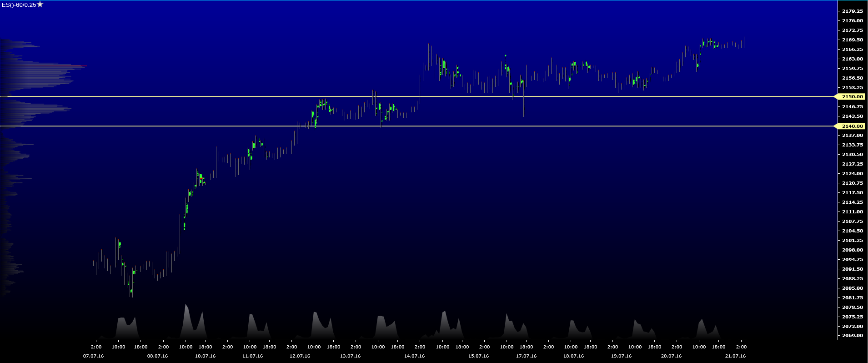The width and height of the screenshot is (868, 363).
Task: Click the ES()-60/0.25 chart title label
Action: (x=19, y=5)
